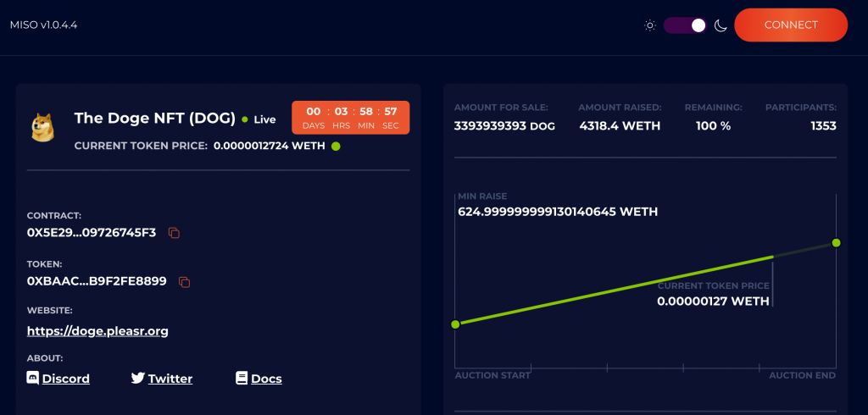Open the Twitter link

(170, 379)
